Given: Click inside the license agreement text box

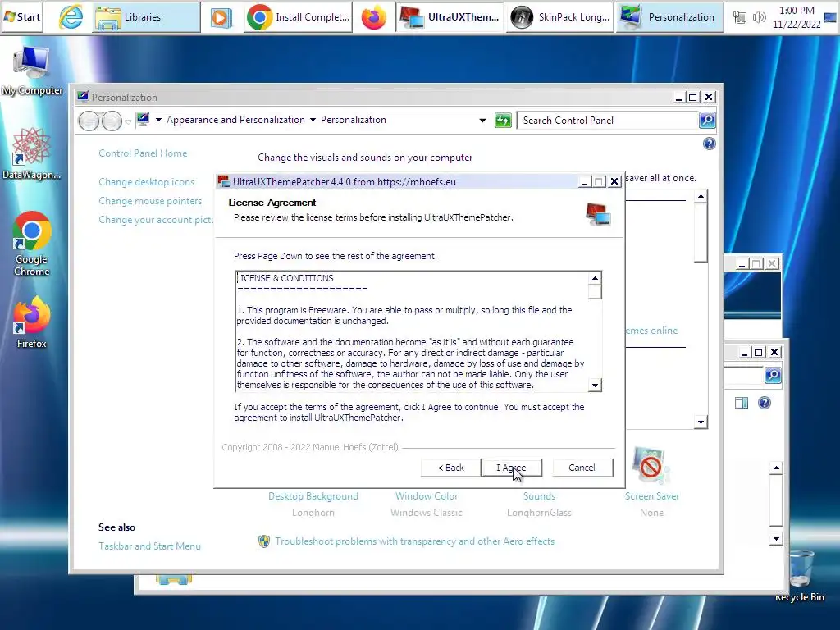Looking at the screenshot, I should [412, 331].
